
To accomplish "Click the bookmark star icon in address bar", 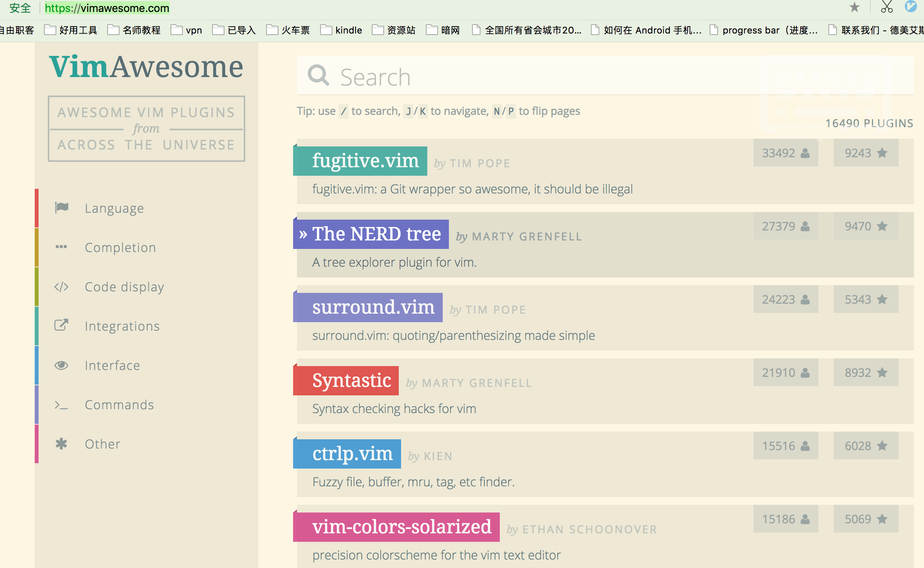I will click(855, 7).
